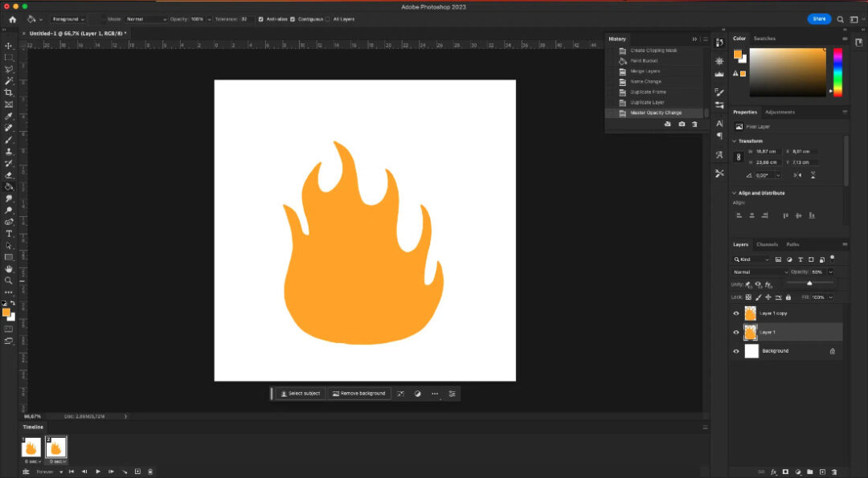868x478 pixels.
Task: Select the Brush tool
Action: tap(8, 140)
